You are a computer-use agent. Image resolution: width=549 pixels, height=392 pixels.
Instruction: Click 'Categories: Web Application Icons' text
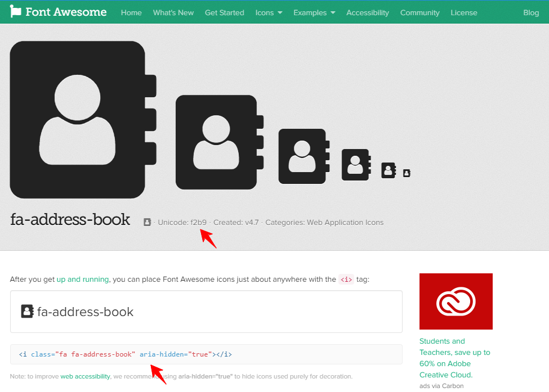324,222
